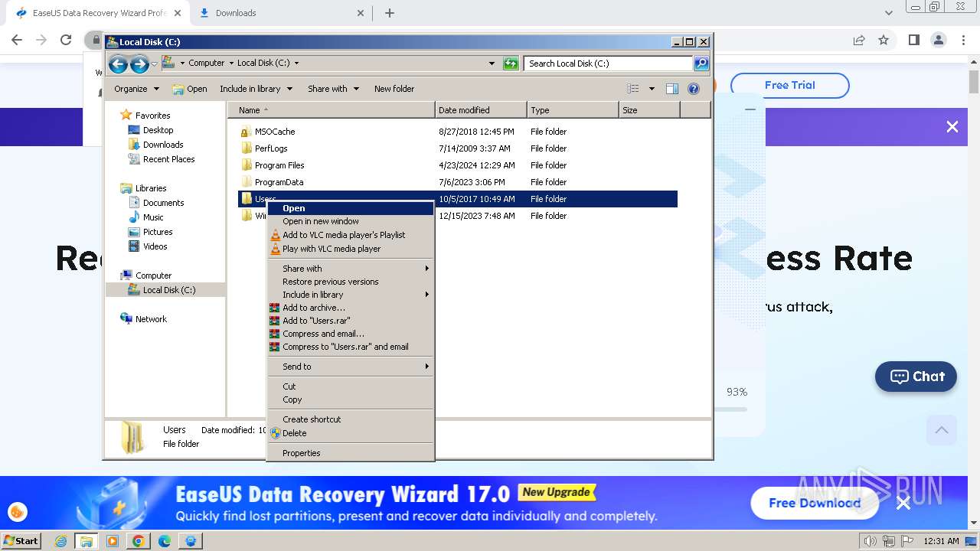Toggle the preview pane icon
The image size is (980, 551).
672,89
